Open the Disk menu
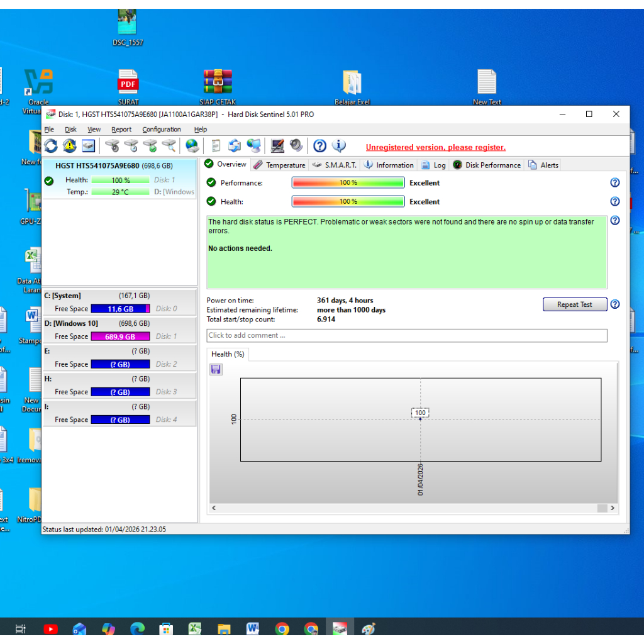The image size is (644, 644). click(70, 130)
